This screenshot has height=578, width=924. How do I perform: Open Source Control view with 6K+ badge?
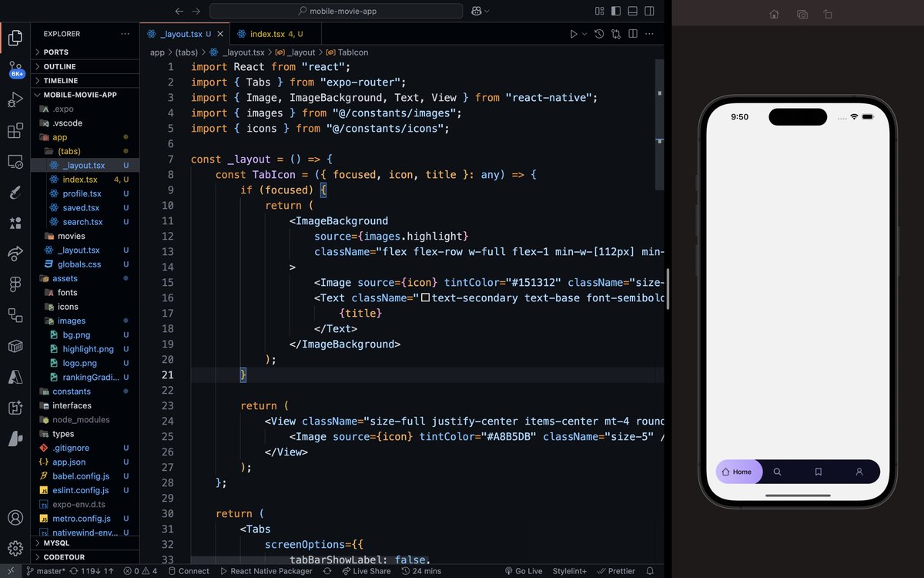(x=15, y=69)
